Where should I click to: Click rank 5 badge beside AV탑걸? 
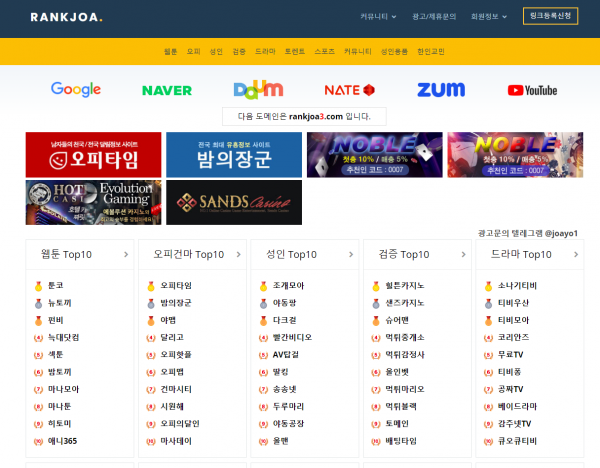[263, 355]
